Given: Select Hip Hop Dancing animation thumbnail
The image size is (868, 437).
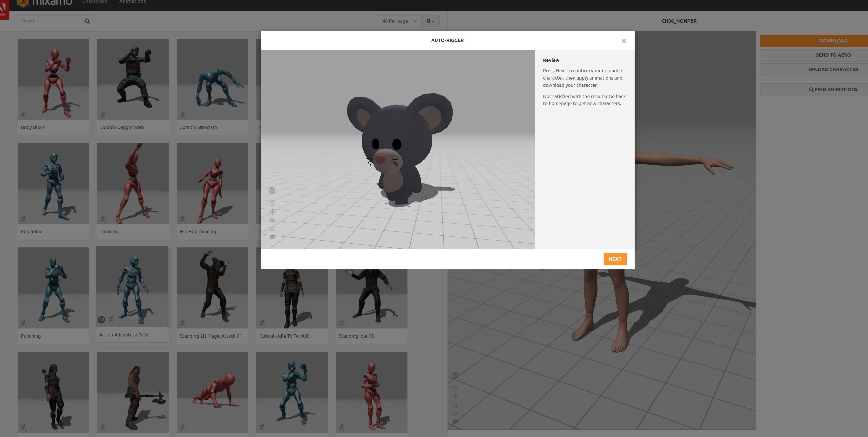Looking at the screenshot, I should pyautogui.click(x=212, y=184).
